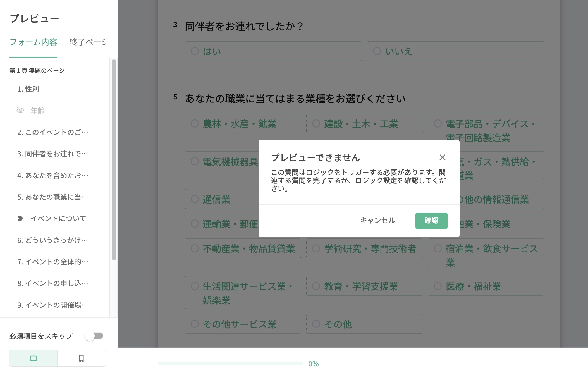The height and width of the screenshot is (373, 588).
Task: Click the hidden-eye icon beside 年齢
Action: tap(20, 111)
